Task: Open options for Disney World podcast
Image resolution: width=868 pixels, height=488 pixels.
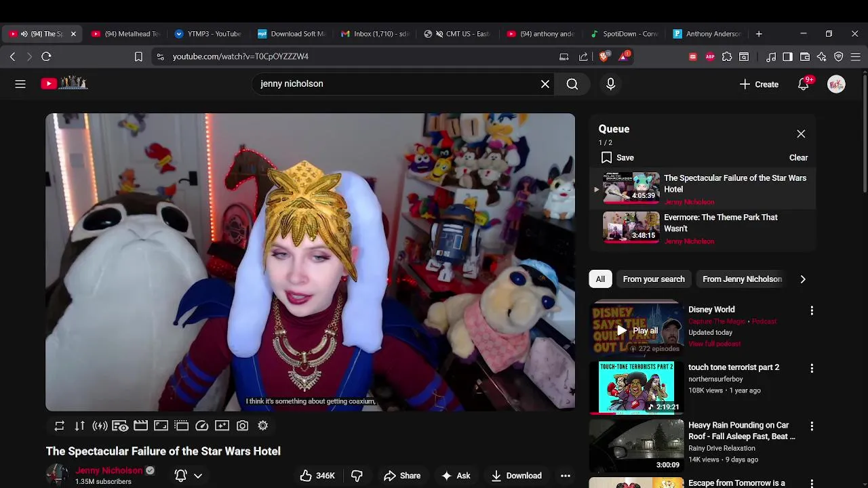Action: [x=812, y=310]
